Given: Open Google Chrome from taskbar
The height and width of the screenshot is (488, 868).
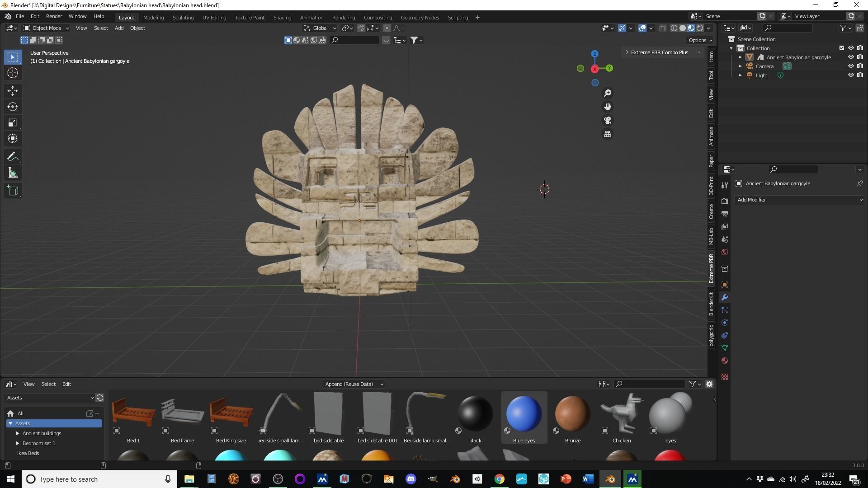Looking at the screenshot, I should tap(499, 479).
